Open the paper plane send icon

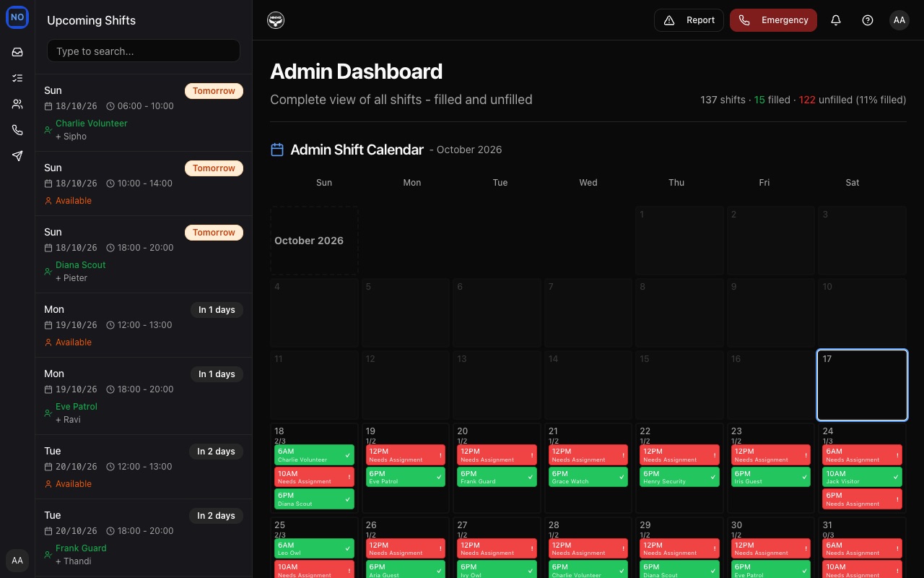click(x=17, y=156)
